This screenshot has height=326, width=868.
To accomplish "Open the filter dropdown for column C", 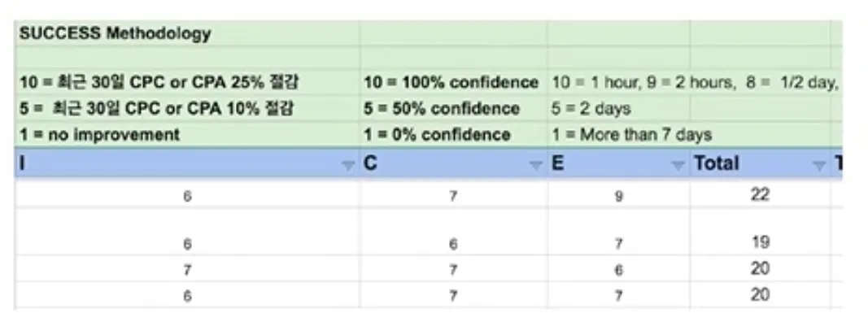I will click(535, 165).
